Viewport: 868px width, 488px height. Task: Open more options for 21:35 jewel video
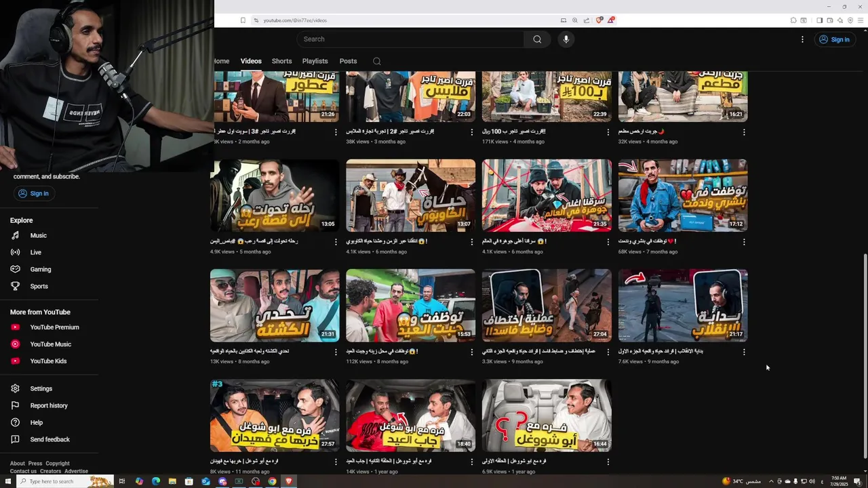608,242
